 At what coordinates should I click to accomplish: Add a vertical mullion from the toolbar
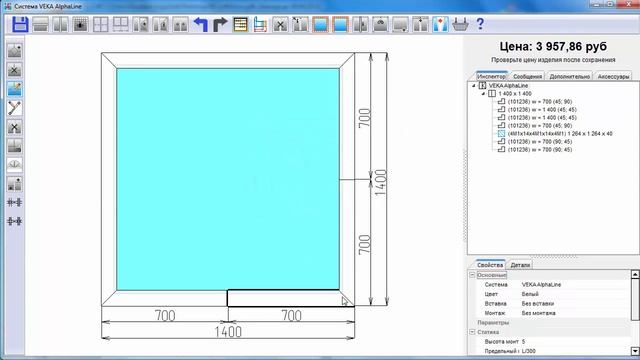tap(60, 24)
